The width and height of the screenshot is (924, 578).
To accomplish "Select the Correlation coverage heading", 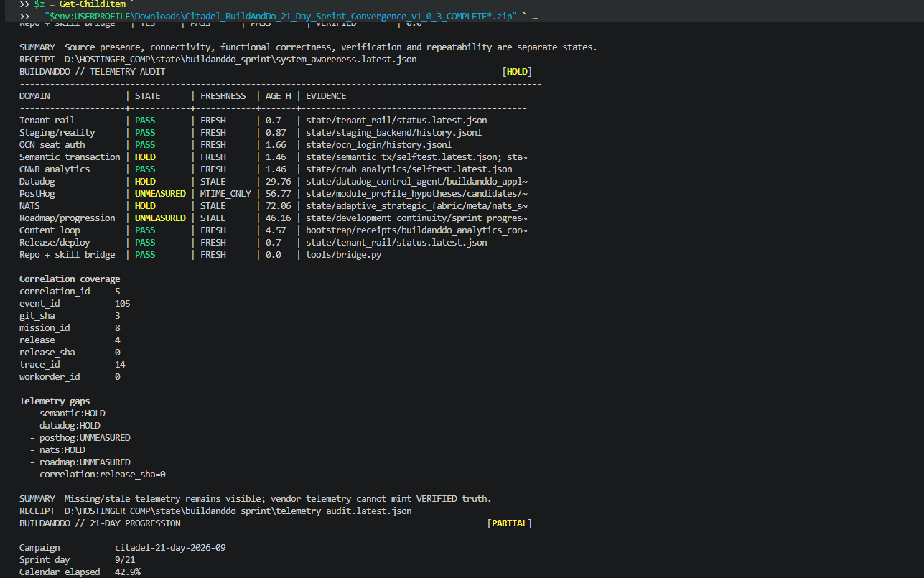I will coord(70,279).
